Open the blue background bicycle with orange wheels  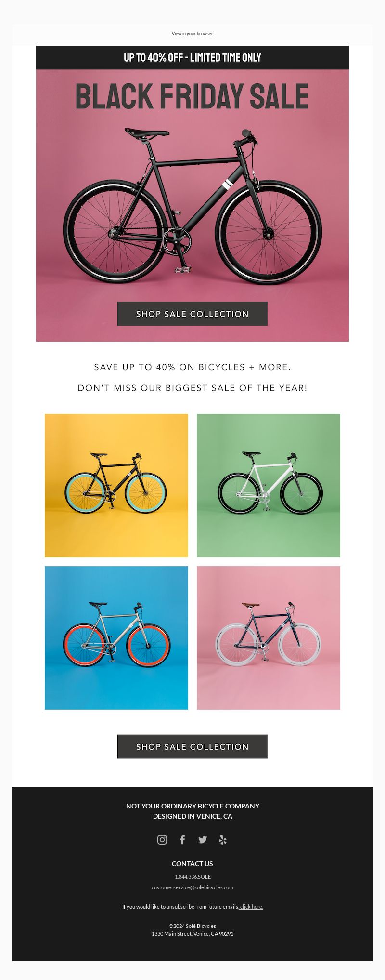click(x=116, y=637)
